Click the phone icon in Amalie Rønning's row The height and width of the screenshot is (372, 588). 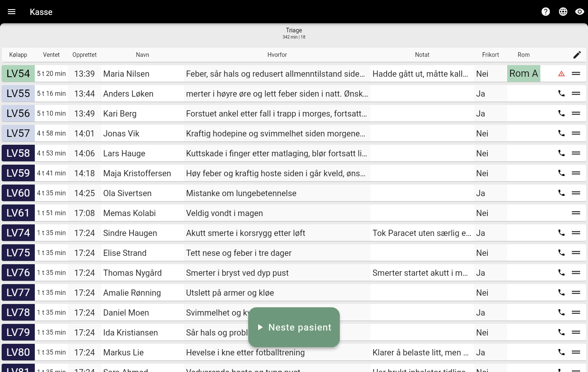click(561, 292)
